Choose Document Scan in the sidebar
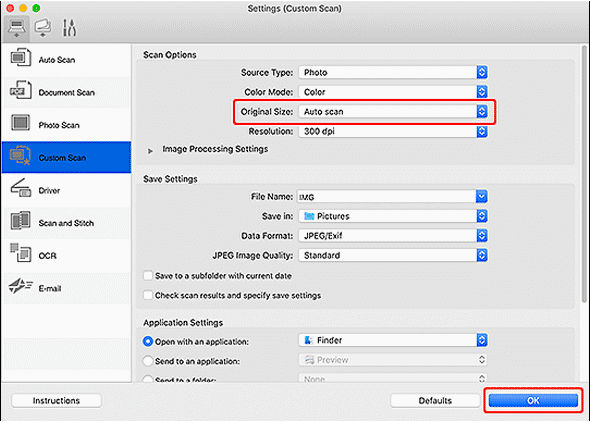The width and height of the screenshot is (590, 422). (x=66, y=93)
